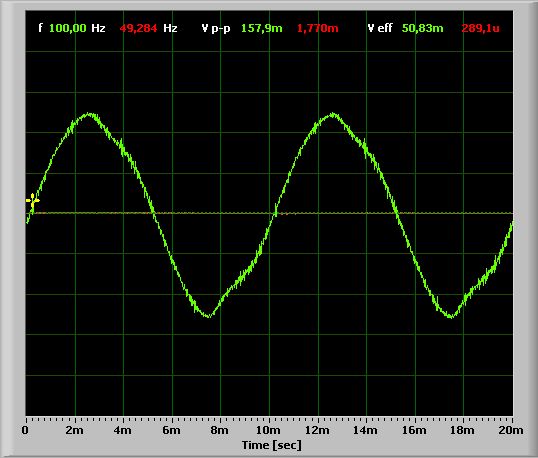Click the 'f' frequency label
This screenshot has height=458, width=538.
(x=40, y=28)
